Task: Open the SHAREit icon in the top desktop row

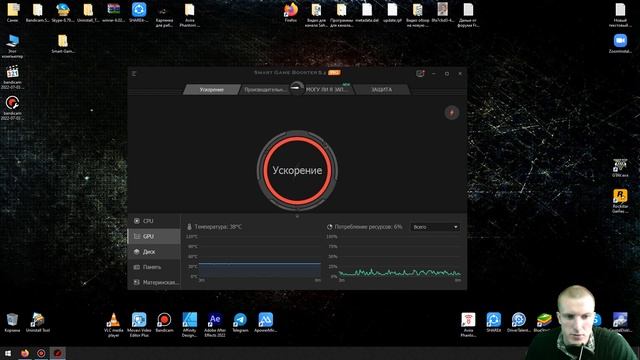Action: point(139,13)
